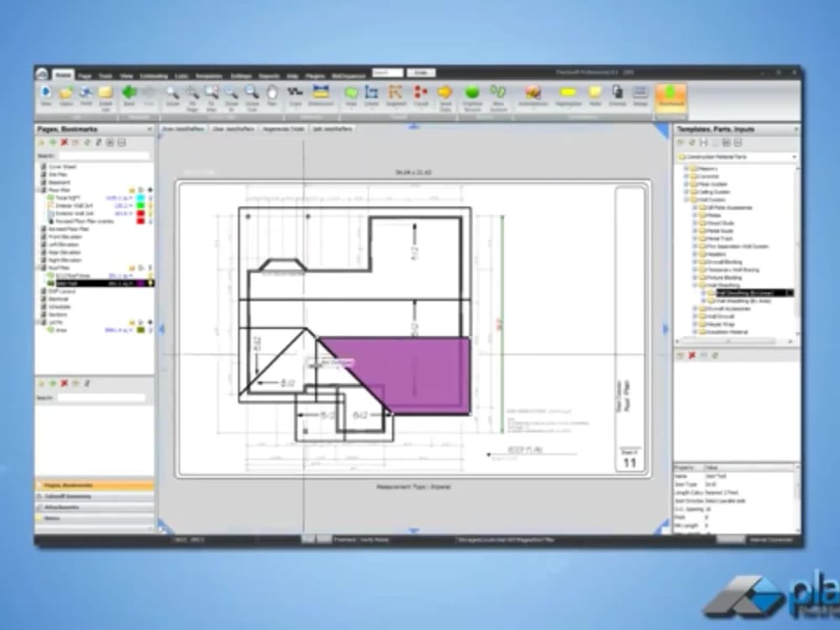Open the Construction Material Parts dropdown

(795, 156)
